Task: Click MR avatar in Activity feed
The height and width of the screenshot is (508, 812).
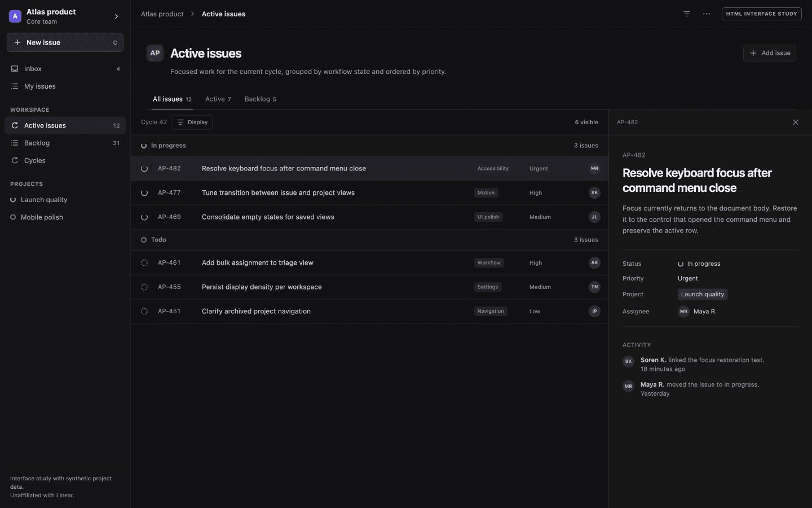Action: [628, 387]
